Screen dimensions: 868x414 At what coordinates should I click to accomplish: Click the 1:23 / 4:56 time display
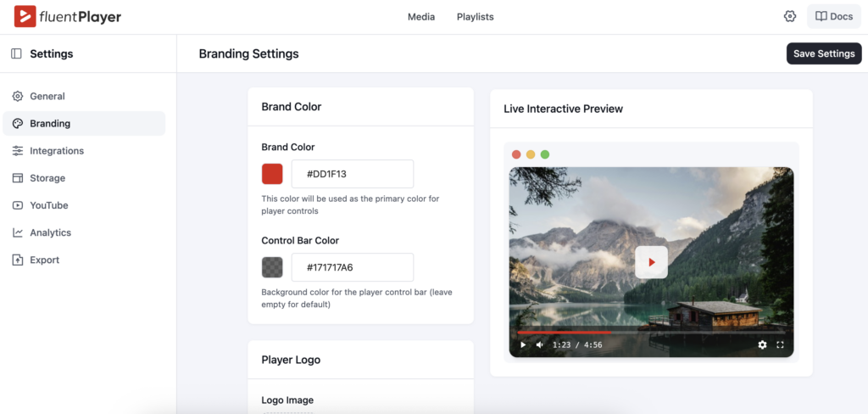coord(577,344)
